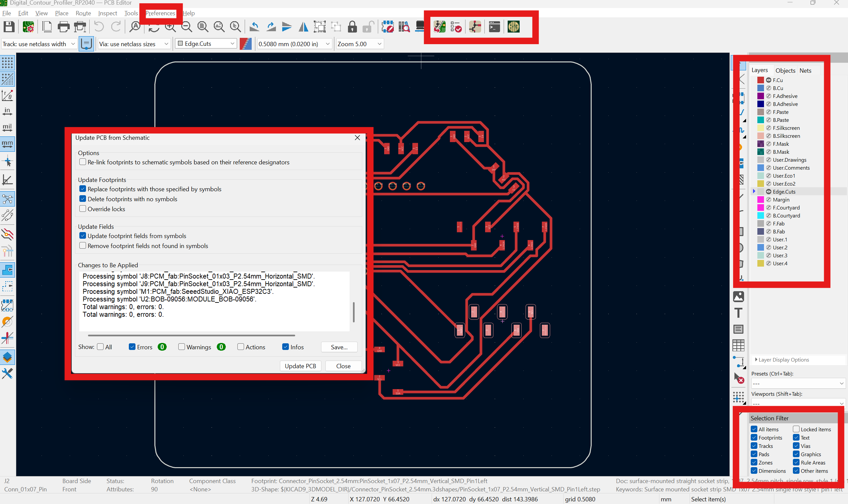
Task: Click the Print toolbar icon
Action: click(x=63, y=27)
